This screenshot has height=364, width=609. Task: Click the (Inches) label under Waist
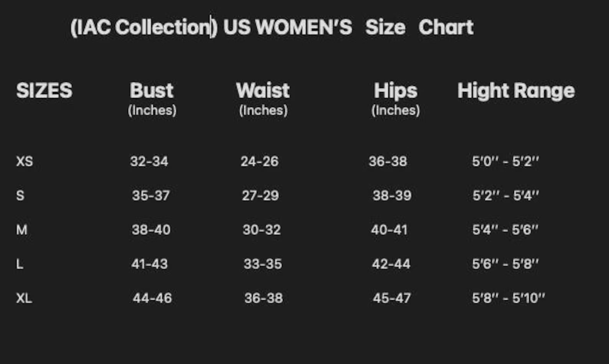(263, 110)
